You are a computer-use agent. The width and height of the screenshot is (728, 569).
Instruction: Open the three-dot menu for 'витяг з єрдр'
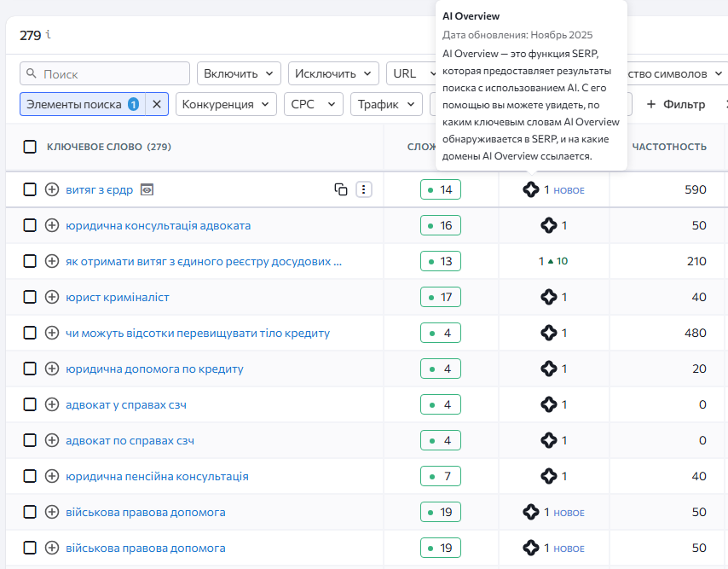364,189
